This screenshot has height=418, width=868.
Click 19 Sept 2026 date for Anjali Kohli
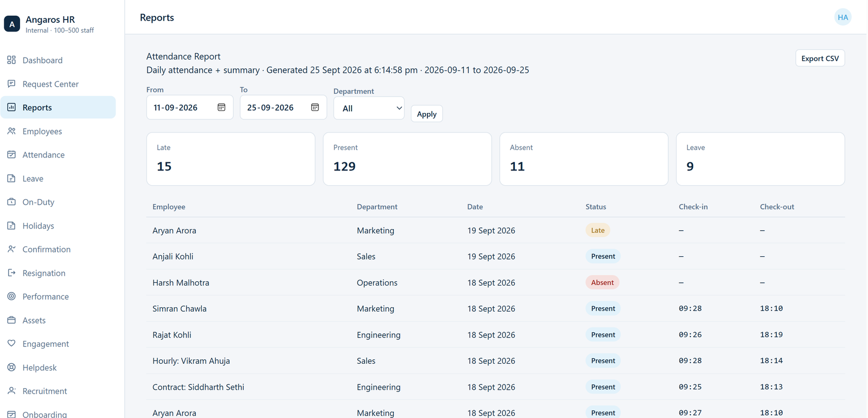coord(491,256)
